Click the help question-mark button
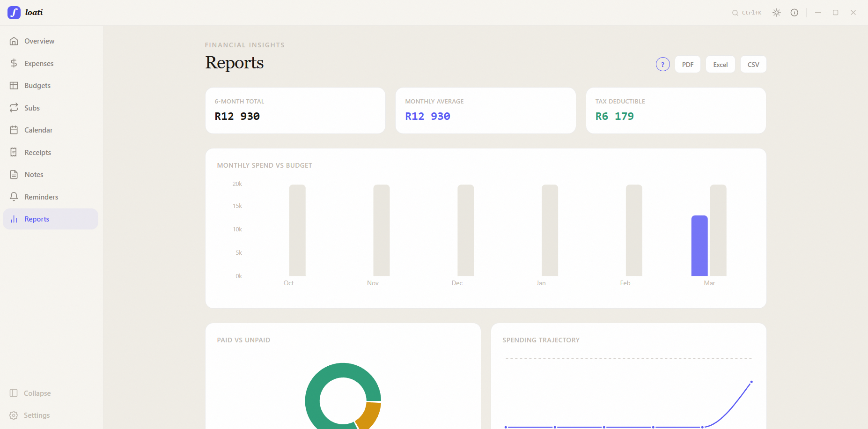Image resolution: width=868 pixels, height=429 pixels. [663, 64]
